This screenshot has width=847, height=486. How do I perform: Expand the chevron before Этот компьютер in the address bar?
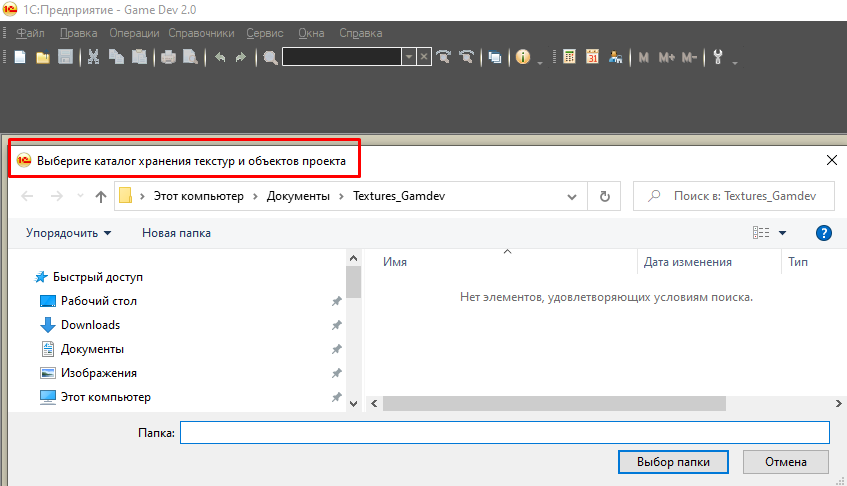pos(143,196)
